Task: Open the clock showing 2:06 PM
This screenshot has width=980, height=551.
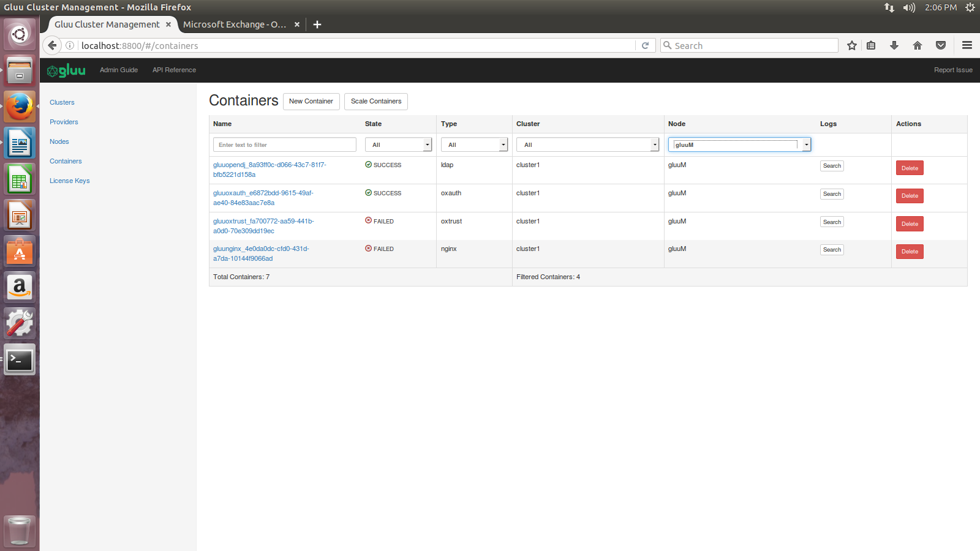Action: [941, 7]
